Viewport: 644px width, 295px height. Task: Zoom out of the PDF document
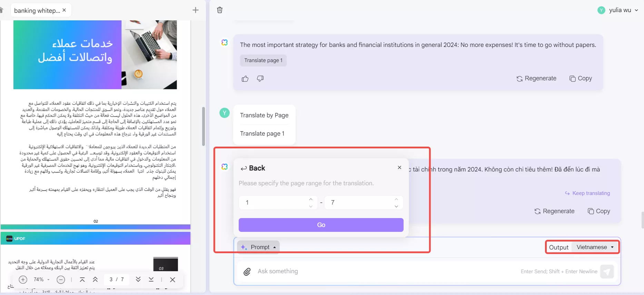coord(61,279)
